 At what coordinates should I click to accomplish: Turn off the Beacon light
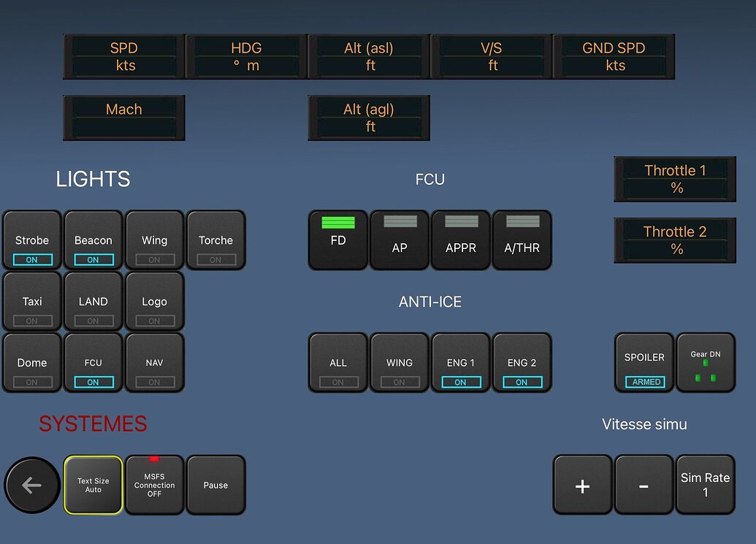pos(93,240)
